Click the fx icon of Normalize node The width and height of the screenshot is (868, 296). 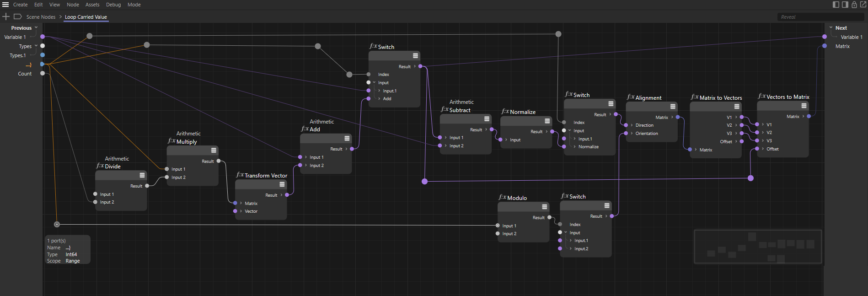(505, 112)
